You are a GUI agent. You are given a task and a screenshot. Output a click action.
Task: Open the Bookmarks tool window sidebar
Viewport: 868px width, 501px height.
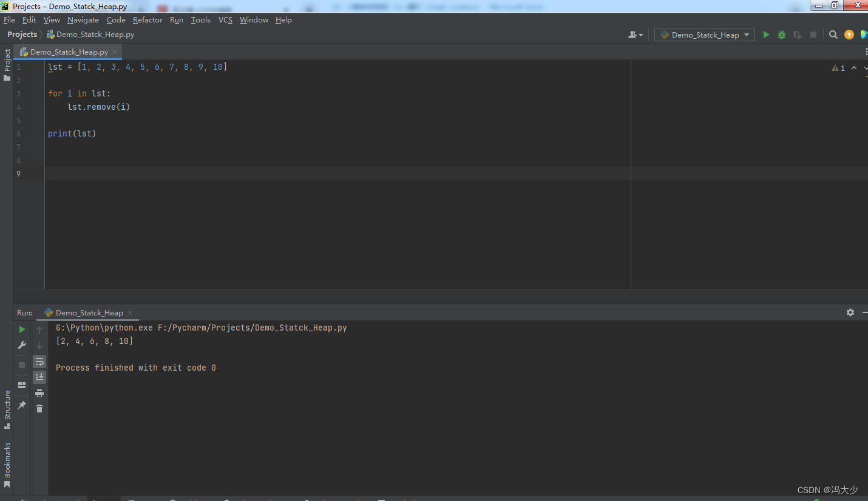[x=7, y=465]
